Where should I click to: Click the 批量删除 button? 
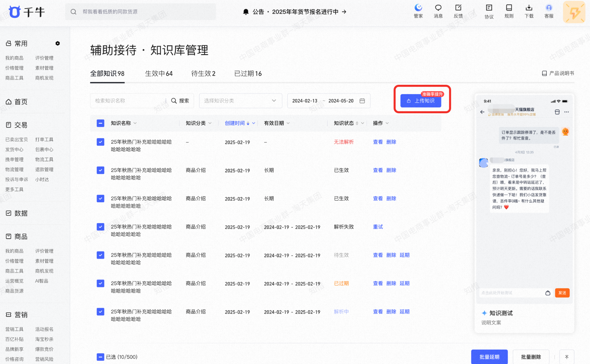[531, 357]
